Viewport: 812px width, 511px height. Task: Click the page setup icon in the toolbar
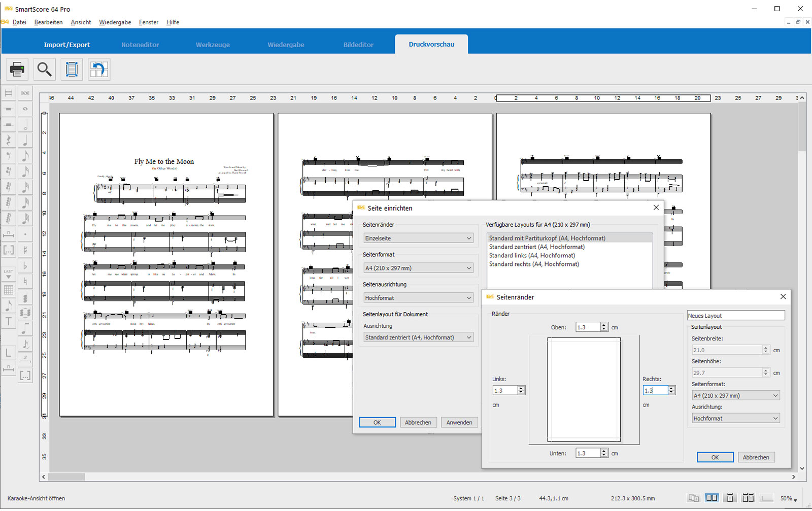72,69
